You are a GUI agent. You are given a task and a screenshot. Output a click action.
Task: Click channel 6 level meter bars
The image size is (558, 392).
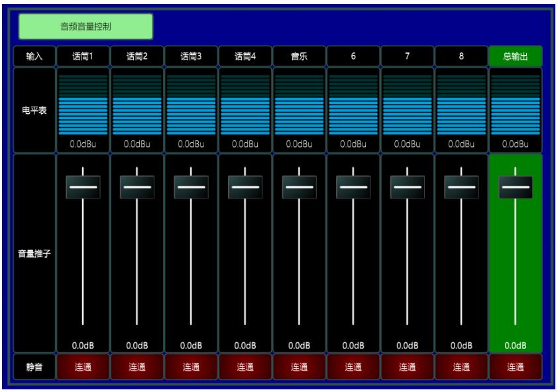click(x=353, y=105)
